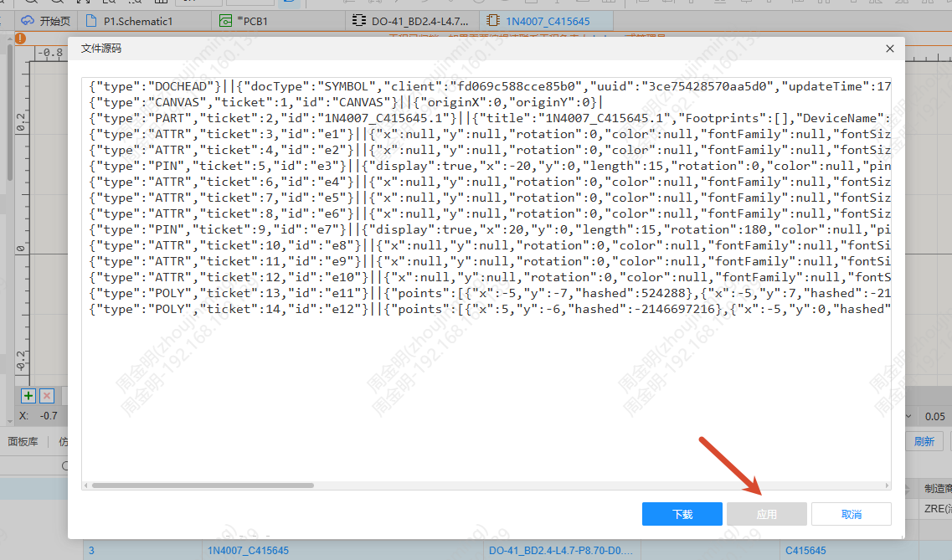This screenshot has width=952, height=560.
Task: Click the ATTR line with id e4
Action: (489, 182)
